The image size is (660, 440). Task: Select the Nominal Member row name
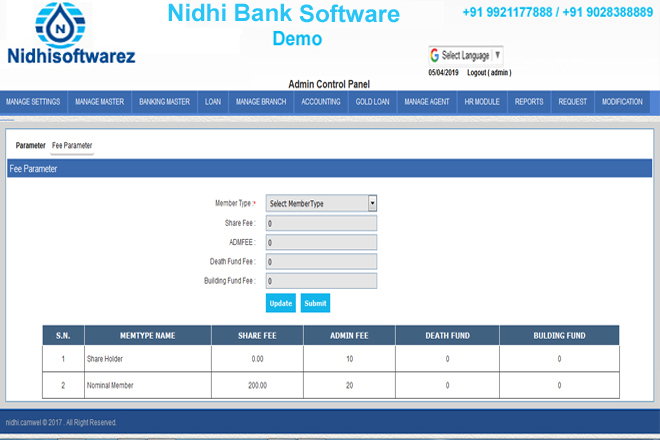(110, 385)
